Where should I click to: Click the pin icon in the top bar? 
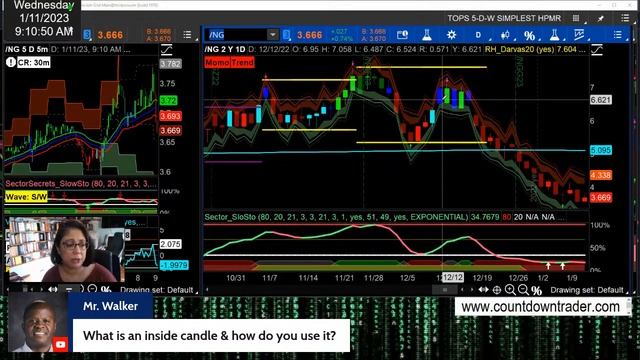(x=600, y=18)
